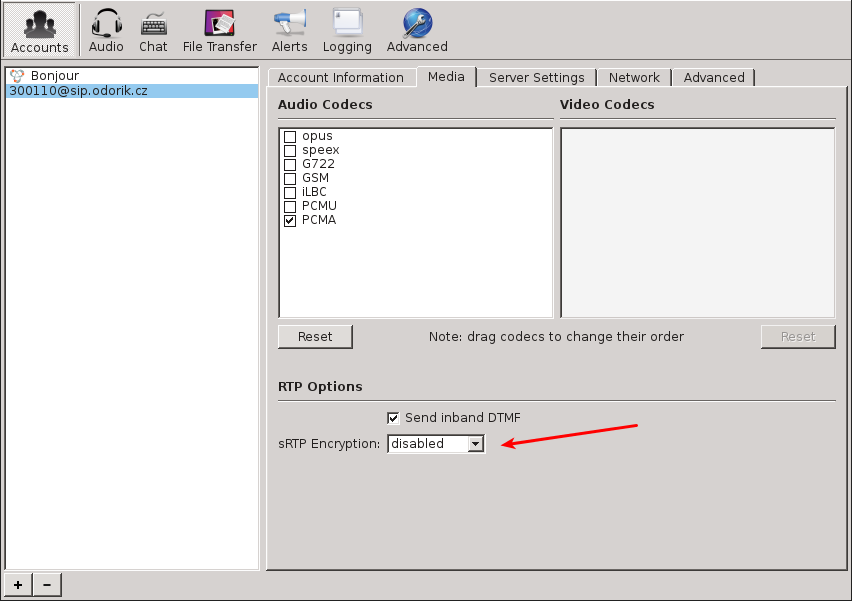852x601 pixels.
Task: Open the Accounts preferences section
Action: 40,30
